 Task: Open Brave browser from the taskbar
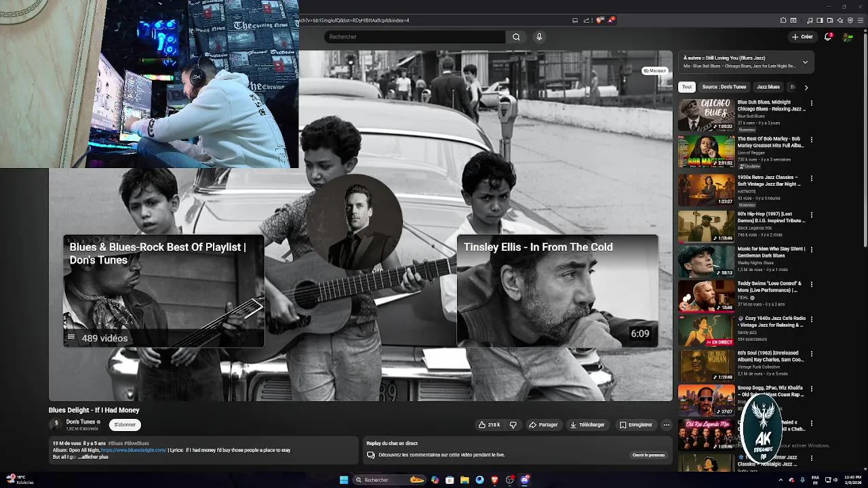click(494, 480)
